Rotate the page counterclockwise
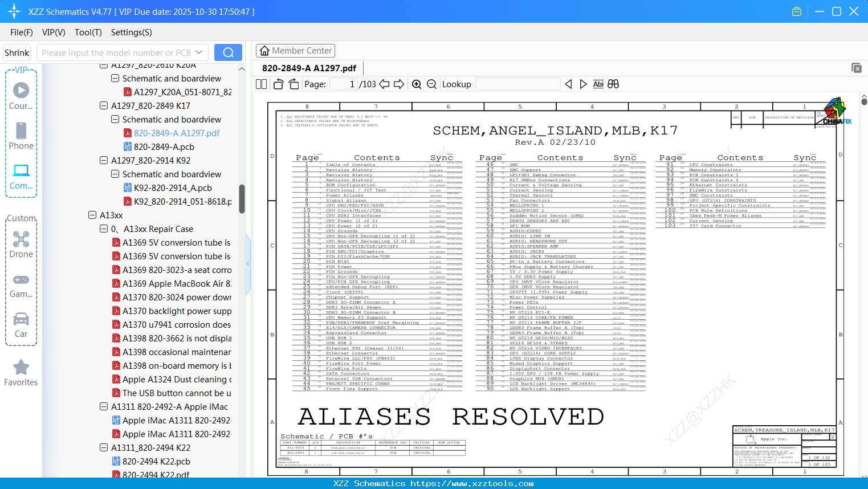868x489 pixels. pyautogui.click(x=279, y=84)
